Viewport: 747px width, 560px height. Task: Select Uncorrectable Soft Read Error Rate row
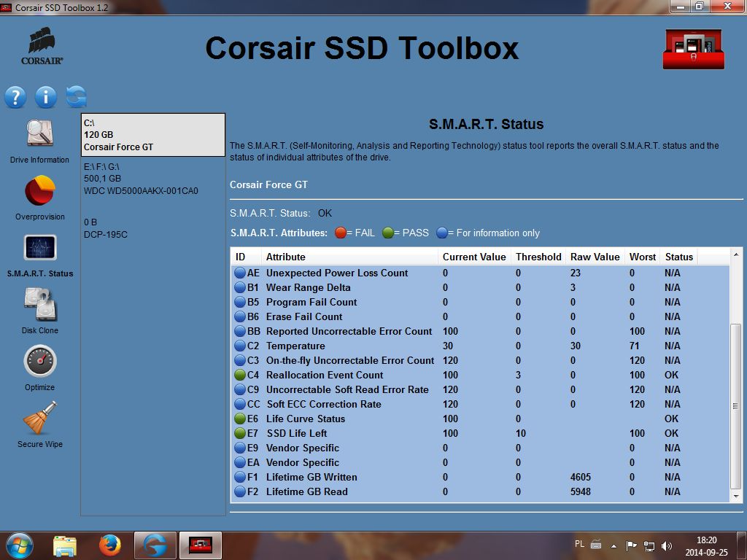pos(480,389)
